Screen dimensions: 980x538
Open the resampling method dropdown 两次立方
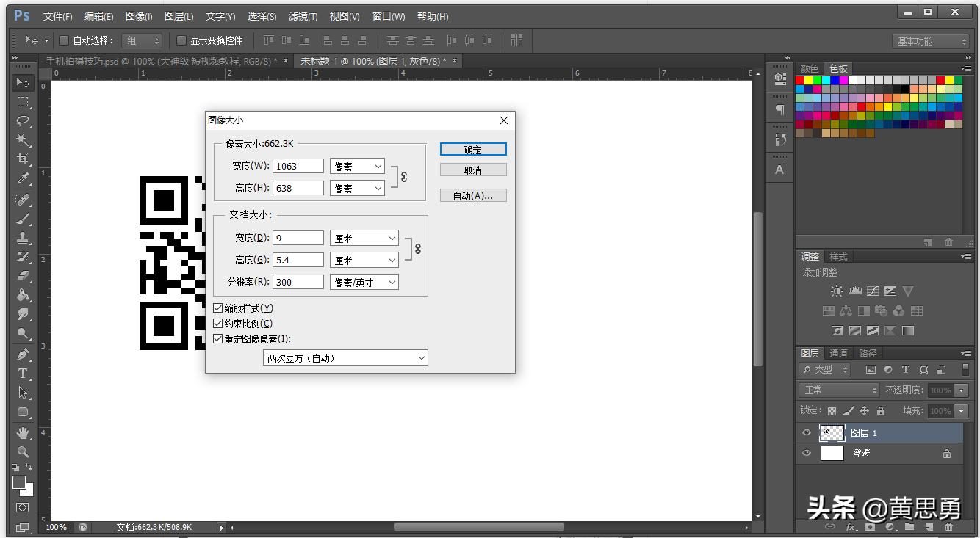(345, 358)
